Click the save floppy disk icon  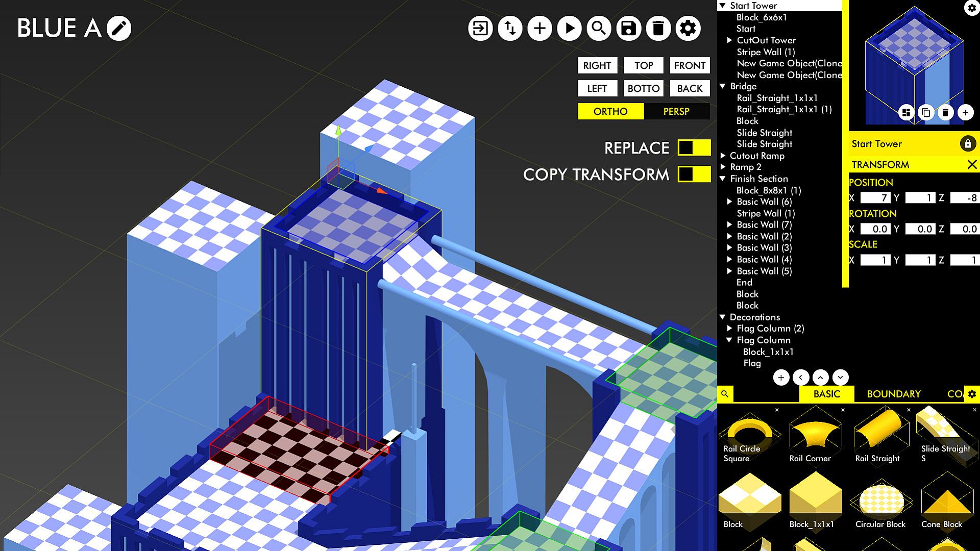[628, 28]
